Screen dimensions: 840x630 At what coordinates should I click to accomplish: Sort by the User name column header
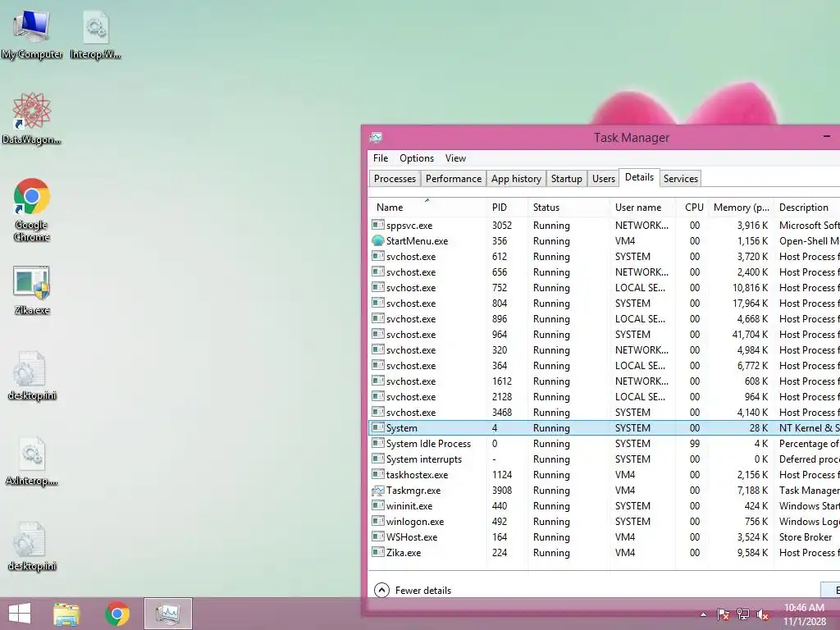[641, 208]
